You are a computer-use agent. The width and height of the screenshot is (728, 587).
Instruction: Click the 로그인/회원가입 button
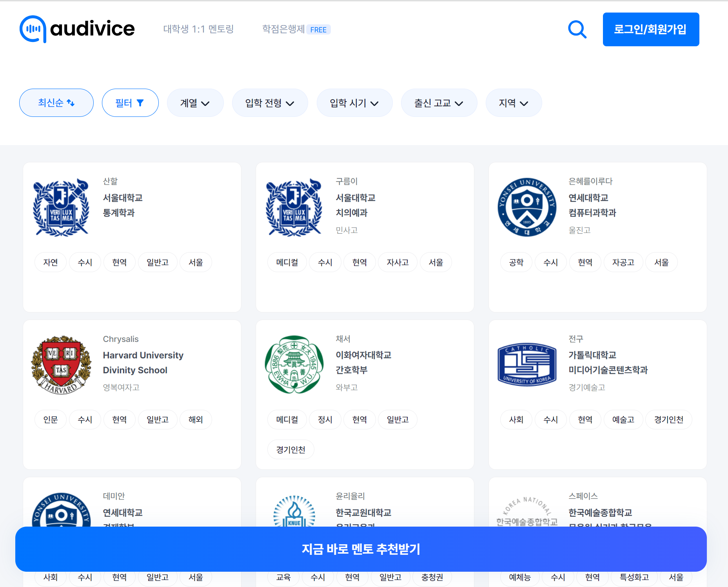(651, 29)
